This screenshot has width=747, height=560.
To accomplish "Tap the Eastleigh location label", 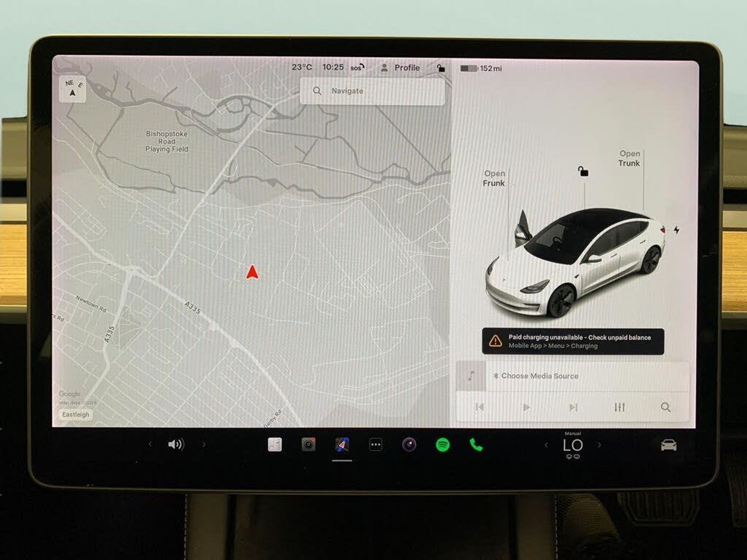I will coord(76,415).
